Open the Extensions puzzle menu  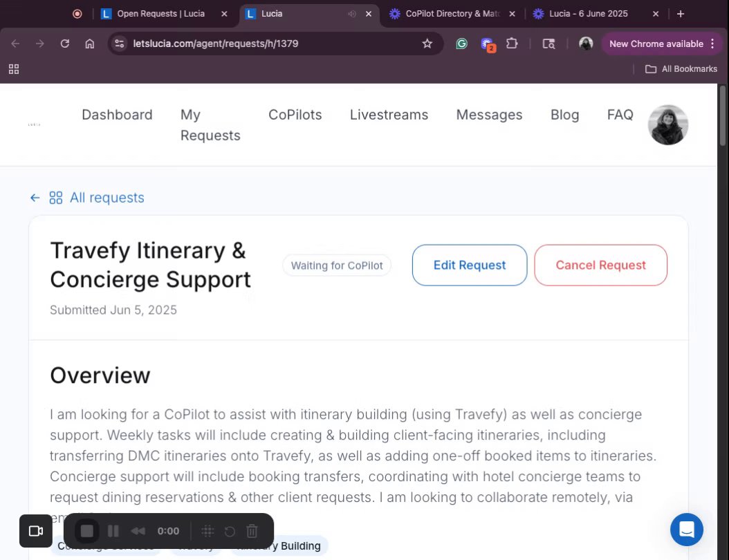pyautogui.click(x=512, y=44)
